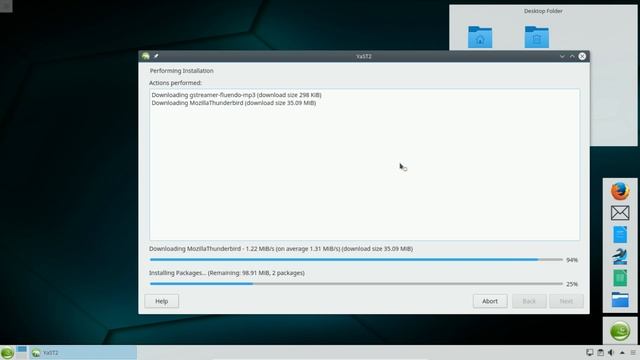Screen dimensions: 640x360
Task: Click the green openSUSE logo widget
Action: click(620, 331)
